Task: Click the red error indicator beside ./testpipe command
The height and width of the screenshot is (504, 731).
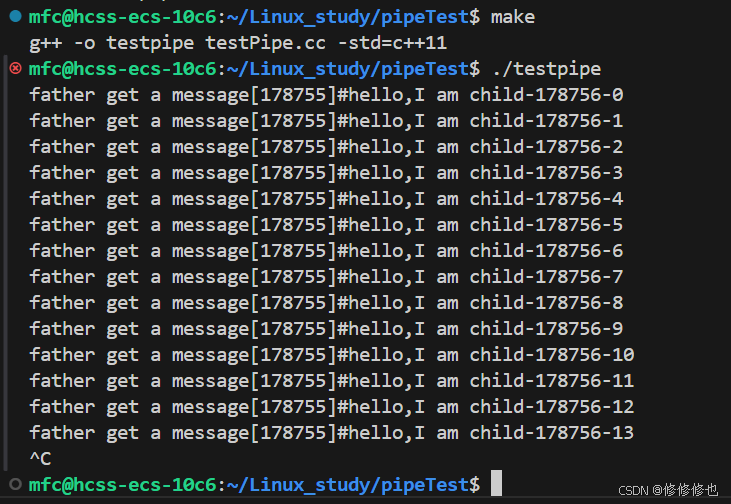Action: point(15,69)
